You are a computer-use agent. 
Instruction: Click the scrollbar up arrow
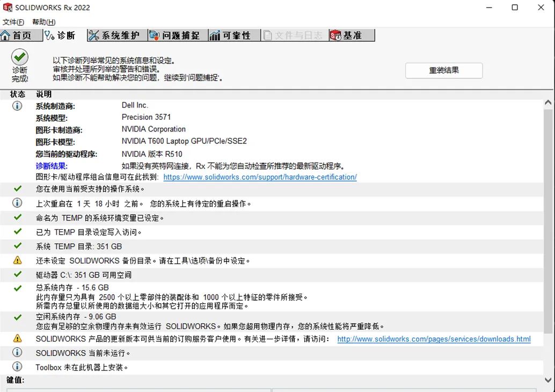(x=548, y=103)
